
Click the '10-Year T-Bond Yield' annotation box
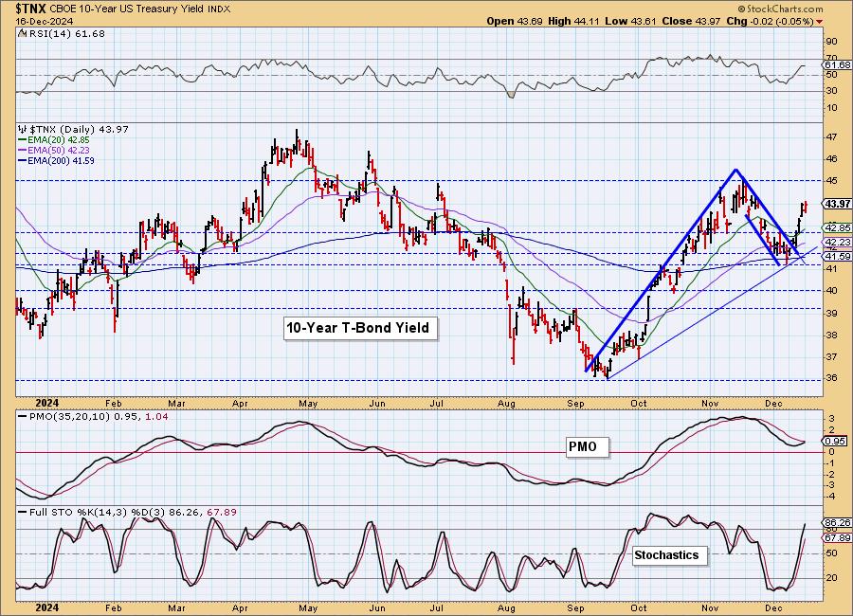359,328
